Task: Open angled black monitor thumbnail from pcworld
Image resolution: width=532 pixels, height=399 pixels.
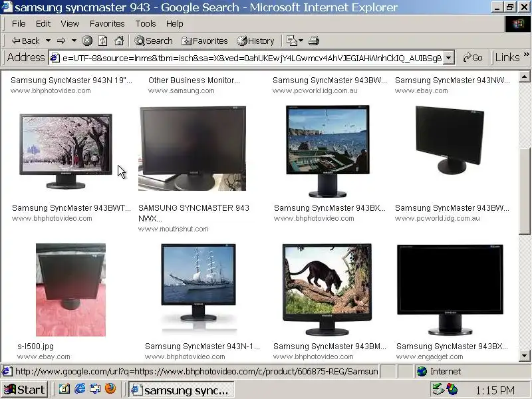Action: coord(450,140)
